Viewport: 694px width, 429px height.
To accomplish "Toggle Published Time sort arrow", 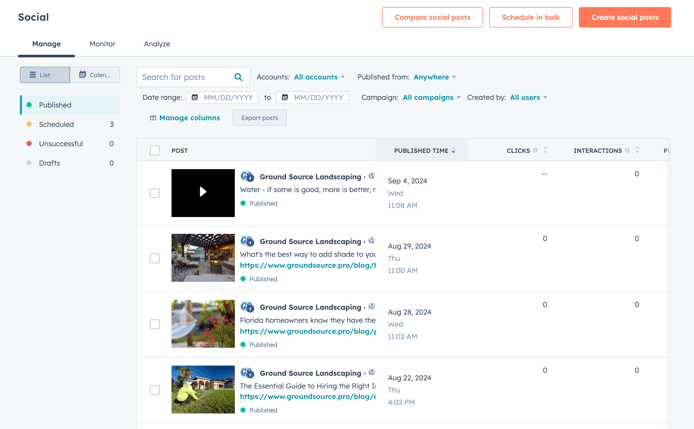I will [454, 151].
